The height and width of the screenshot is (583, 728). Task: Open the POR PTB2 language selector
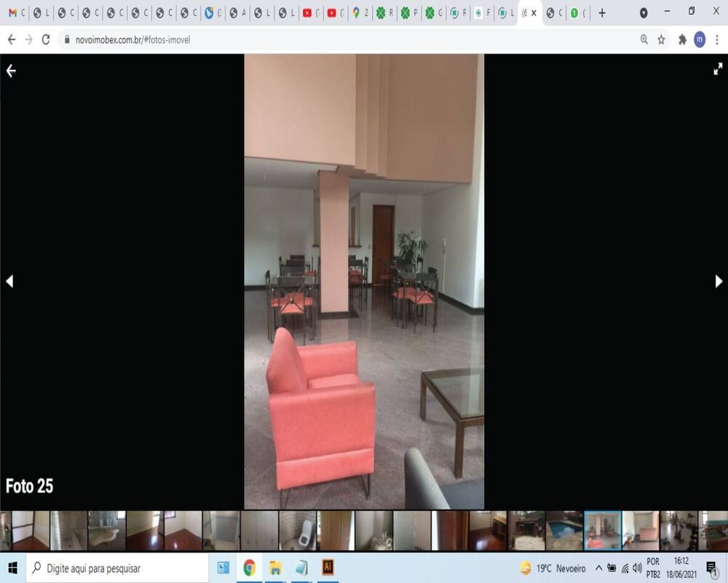tap(653, 568)
